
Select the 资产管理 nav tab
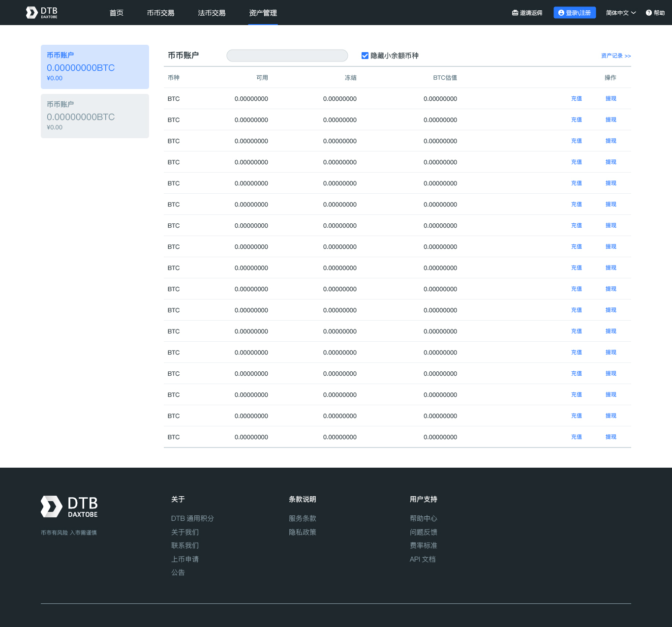pos(263,13)
